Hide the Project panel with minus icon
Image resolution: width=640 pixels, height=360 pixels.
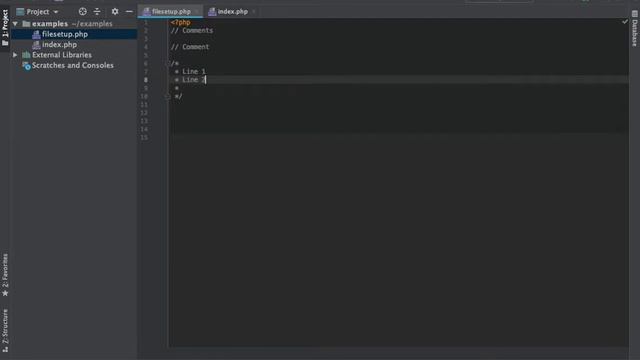[129, 12]
